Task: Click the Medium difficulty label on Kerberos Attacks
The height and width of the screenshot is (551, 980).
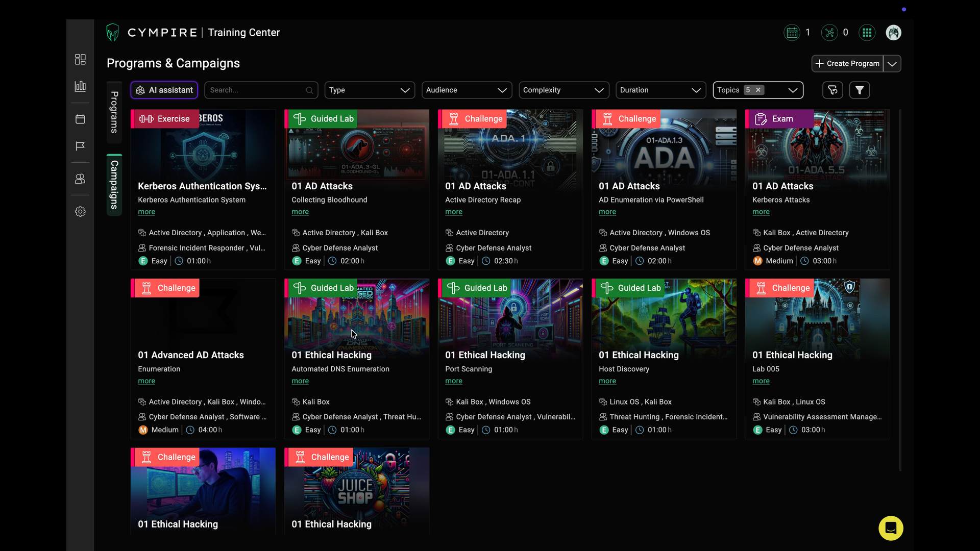Action: click(779, 261)
